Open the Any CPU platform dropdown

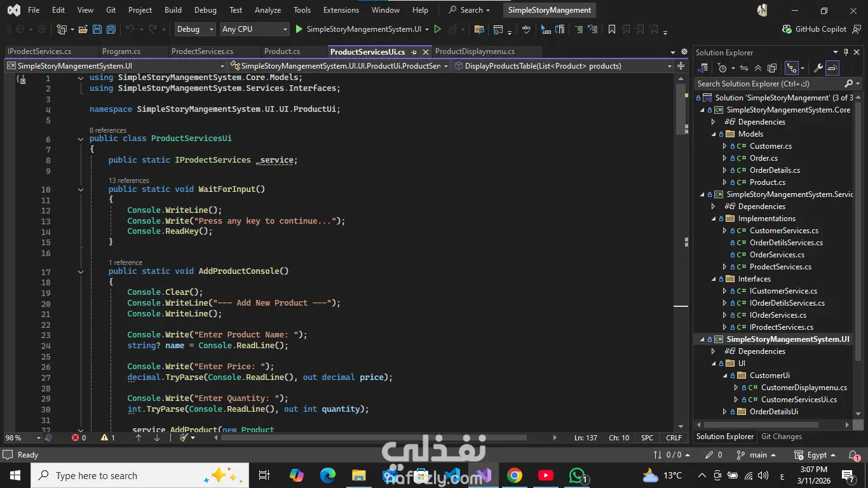click(x=255, y=29)
